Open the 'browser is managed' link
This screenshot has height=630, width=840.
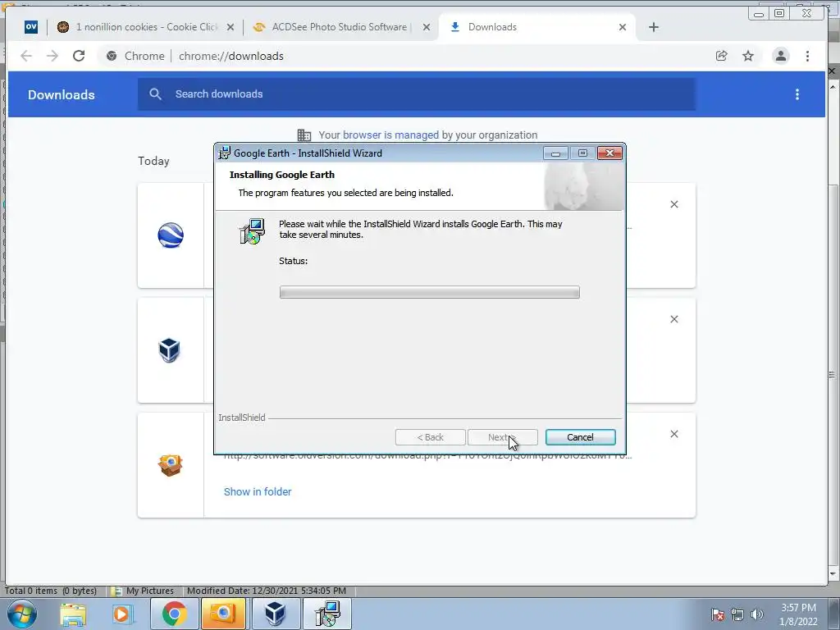[390, 135]
